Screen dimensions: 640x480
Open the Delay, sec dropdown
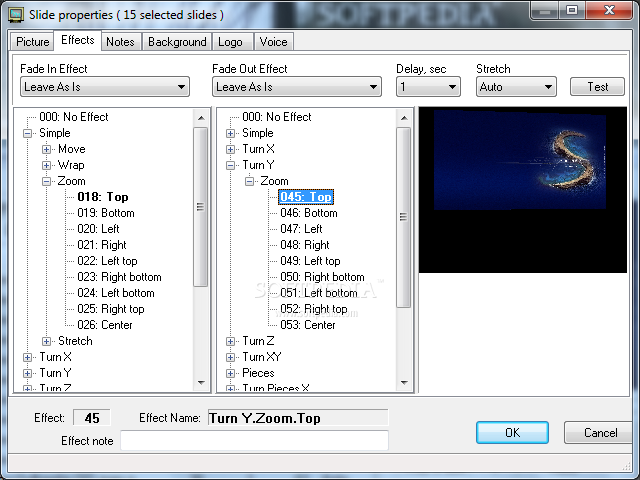(428, 87)
